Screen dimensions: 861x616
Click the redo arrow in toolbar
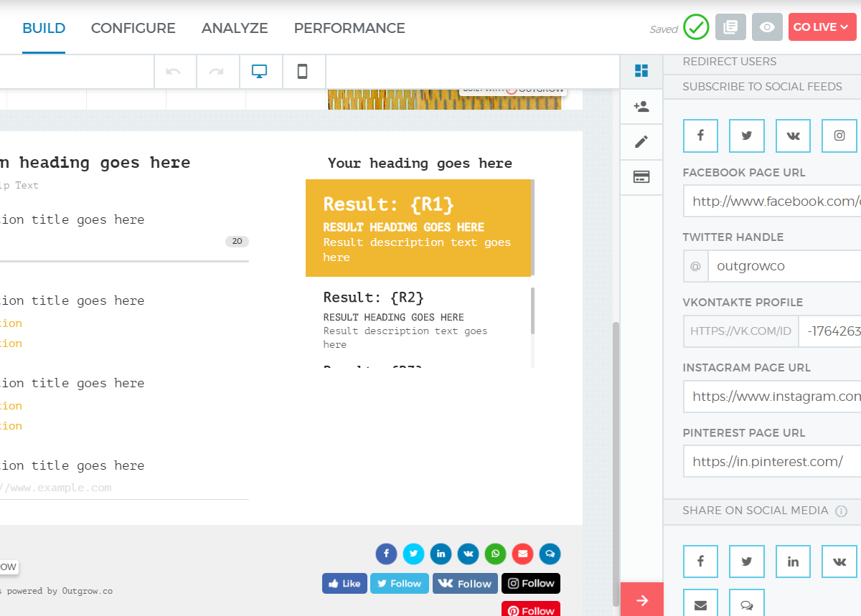pos(217,72)
